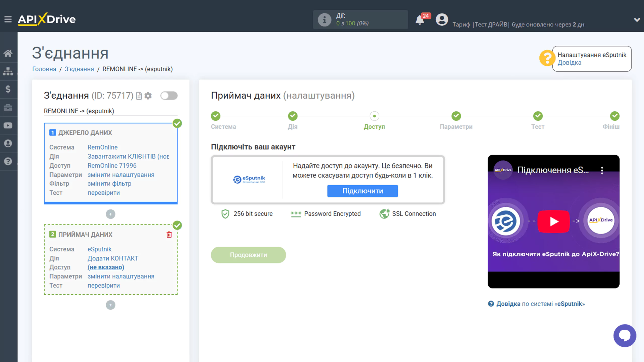Open briefcase icon in sidebar
The width and height of the screenshot is (644, 362).
(8, 108)
